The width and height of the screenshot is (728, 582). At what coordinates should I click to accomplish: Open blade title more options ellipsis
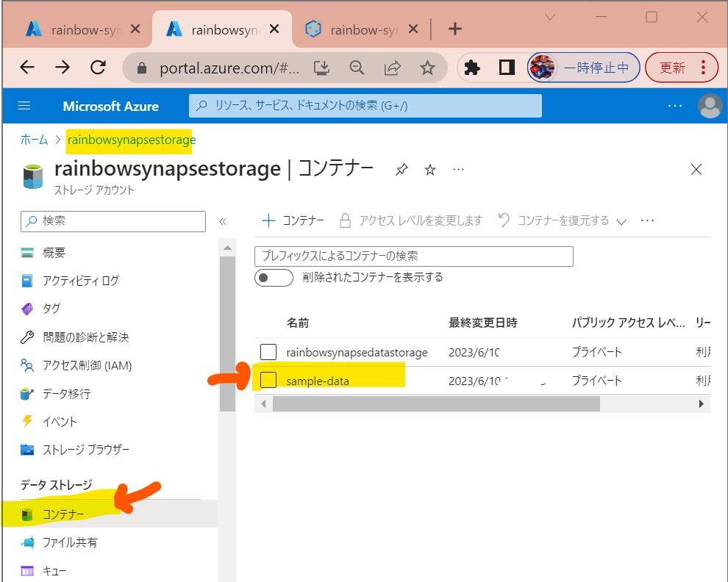(x=458, y=170)
